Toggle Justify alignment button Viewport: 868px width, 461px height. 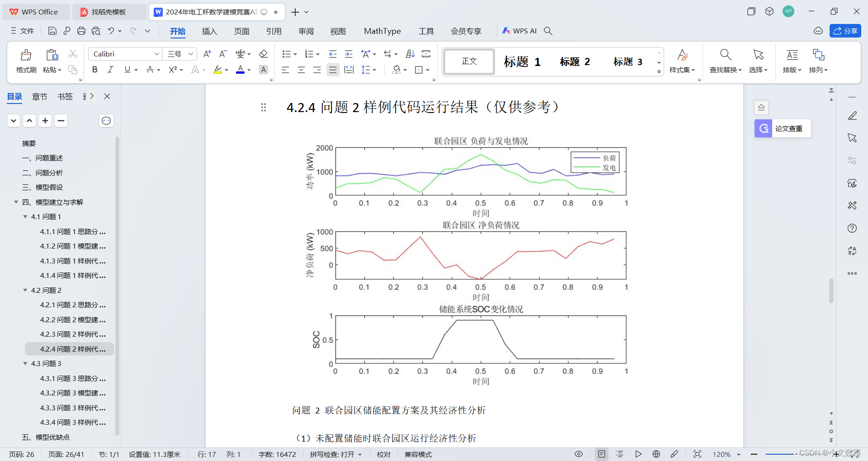pyautogui.click(x=333, y=70)
